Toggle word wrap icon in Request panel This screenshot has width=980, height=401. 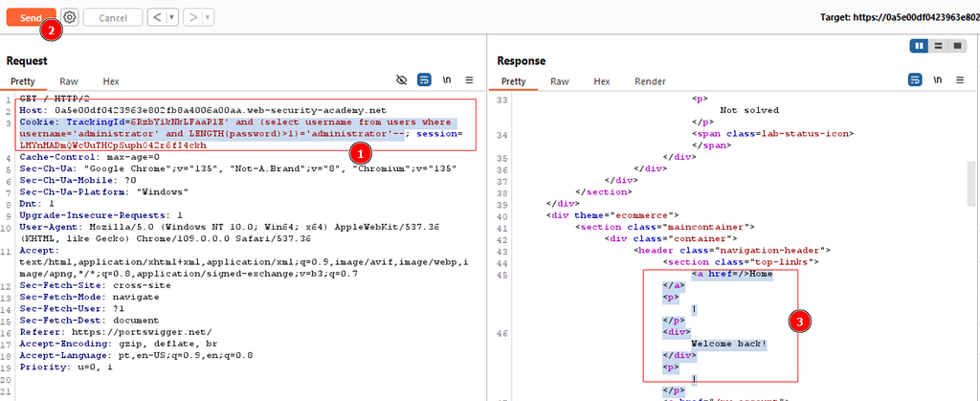click(424, 79)
